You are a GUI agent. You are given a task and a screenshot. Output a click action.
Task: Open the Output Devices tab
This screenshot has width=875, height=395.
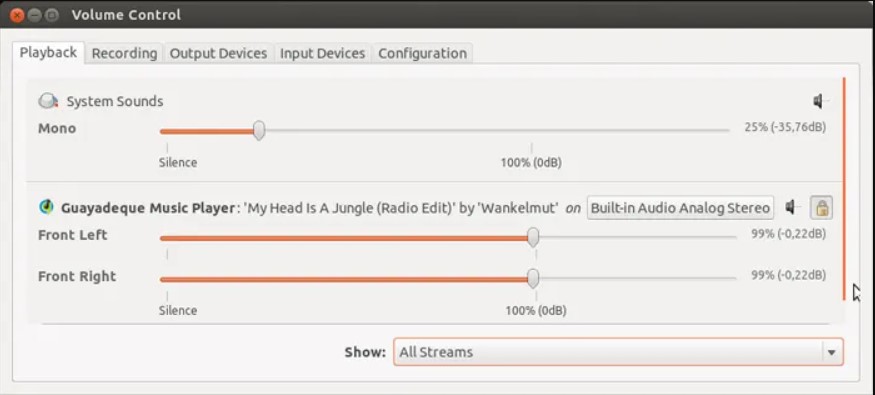pos(218,54)
